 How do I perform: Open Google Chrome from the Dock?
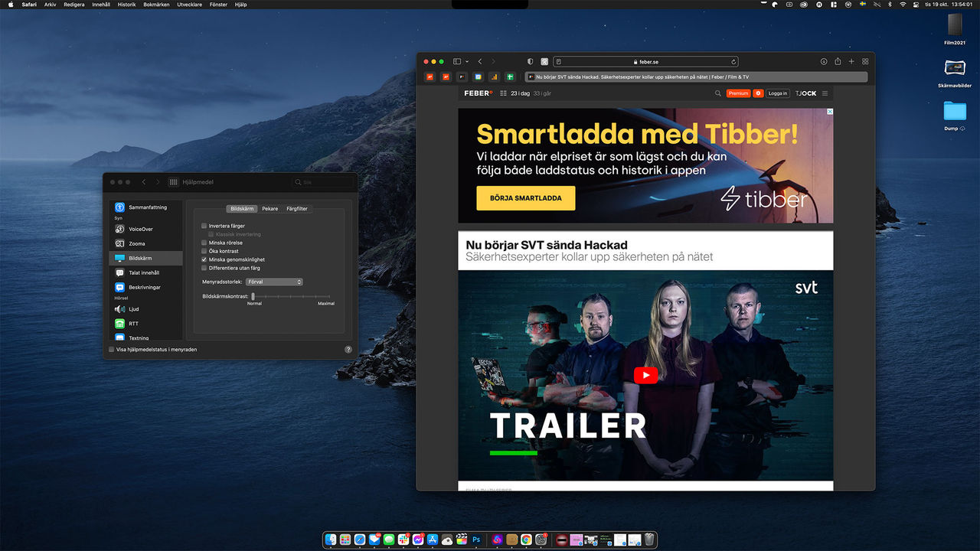tap(526, 540)
